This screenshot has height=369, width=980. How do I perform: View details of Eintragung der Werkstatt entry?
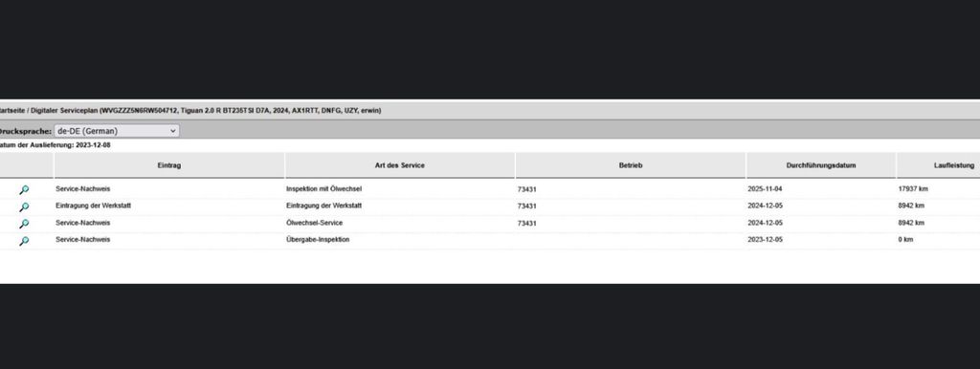24,206
